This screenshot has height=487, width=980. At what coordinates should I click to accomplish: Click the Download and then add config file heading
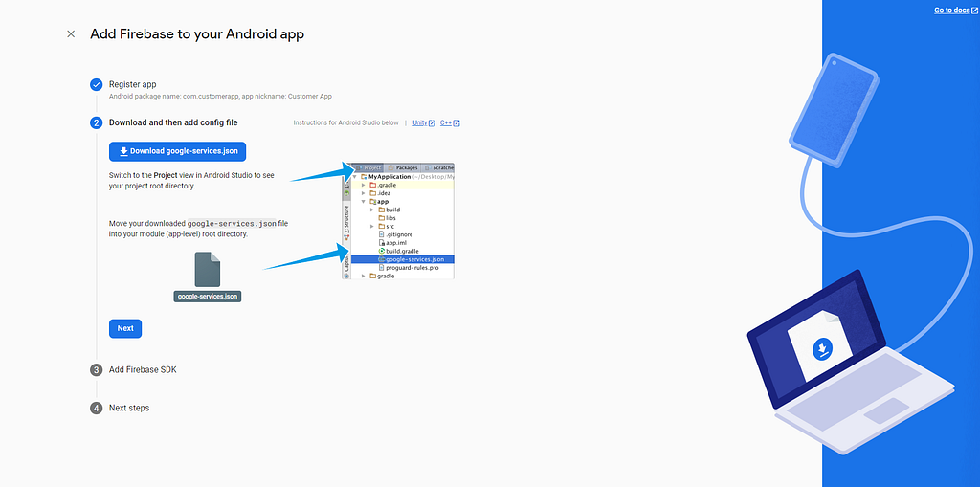coord(173,122)
